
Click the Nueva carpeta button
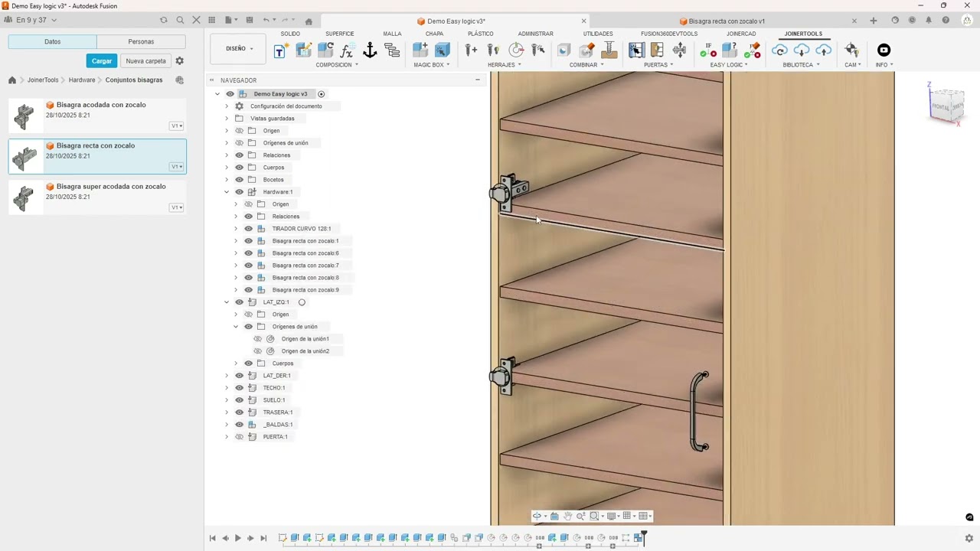coord(145,60)
